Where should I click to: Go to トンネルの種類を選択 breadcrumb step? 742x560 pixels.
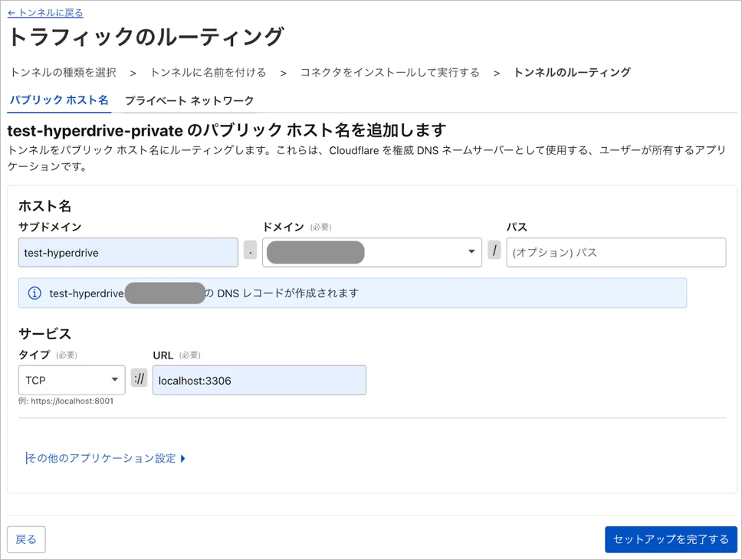click(x=63, y=72)
